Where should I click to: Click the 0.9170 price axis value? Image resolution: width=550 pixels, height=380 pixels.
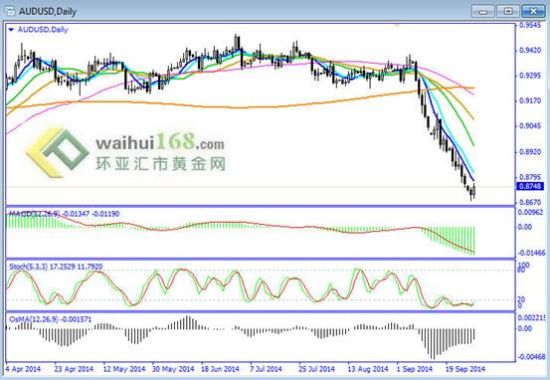[x=530, y=101]
